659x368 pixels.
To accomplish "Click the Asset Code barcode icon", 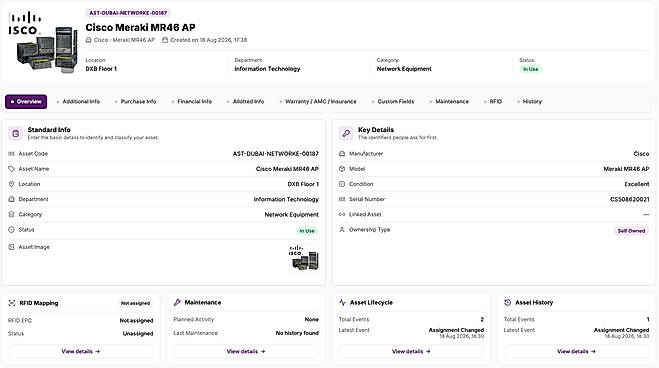I will tap(11, 154).
